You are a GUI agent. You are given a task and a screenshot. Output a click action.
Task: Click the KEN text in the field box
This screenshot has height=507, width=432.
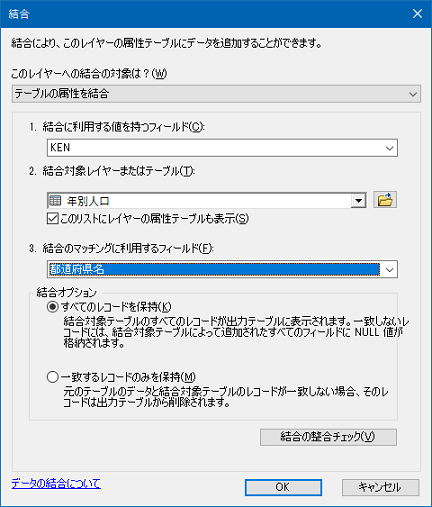click(60, 147)
